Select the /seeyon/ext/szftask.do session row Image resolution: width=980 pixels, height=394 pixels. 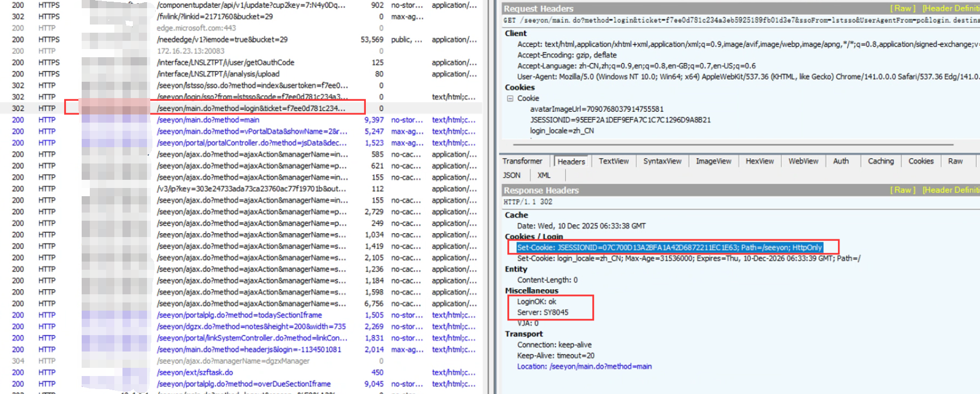(195, 373)
